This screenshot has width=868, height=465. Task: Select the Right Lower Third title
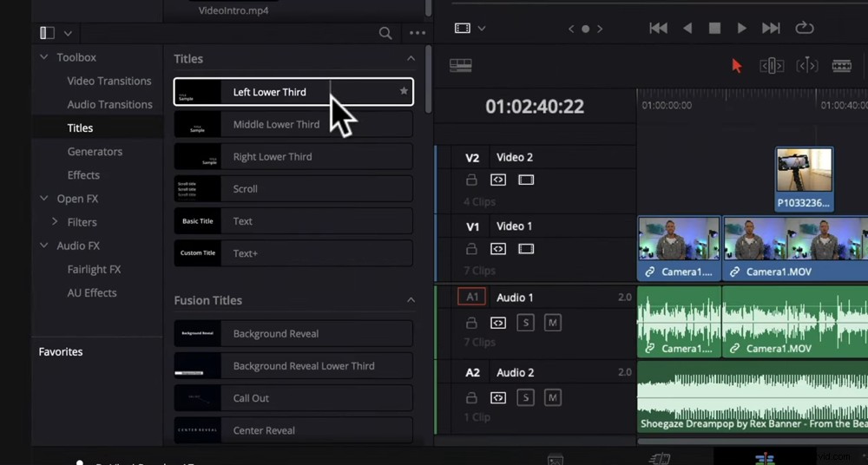point(293,156)
